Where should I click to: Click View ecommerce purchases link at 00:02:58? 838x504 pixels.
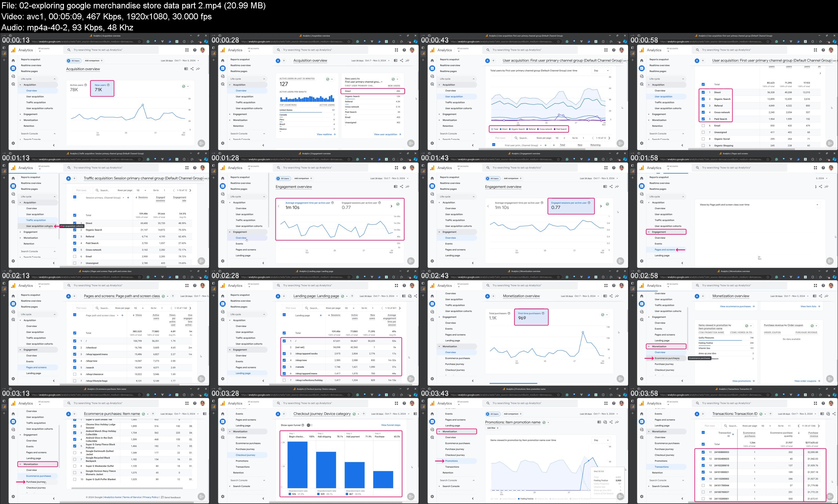pos(737,306)
